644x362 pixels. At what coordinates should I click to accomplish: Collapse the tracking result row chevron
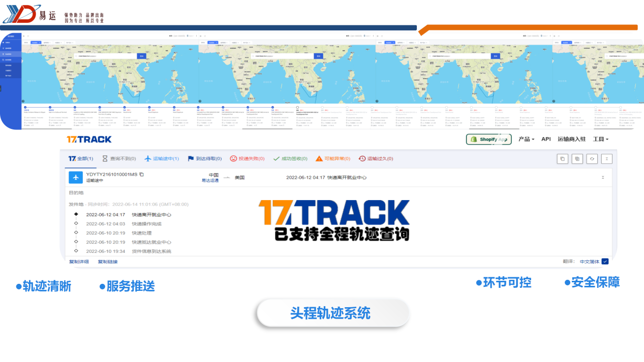click(603, 177)
